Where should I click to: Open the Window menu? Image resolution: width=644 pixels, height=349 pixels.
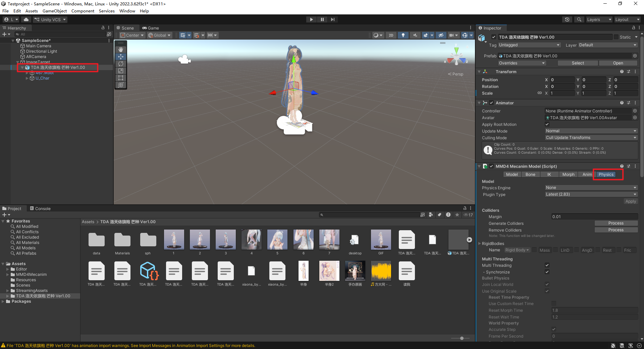127,11
